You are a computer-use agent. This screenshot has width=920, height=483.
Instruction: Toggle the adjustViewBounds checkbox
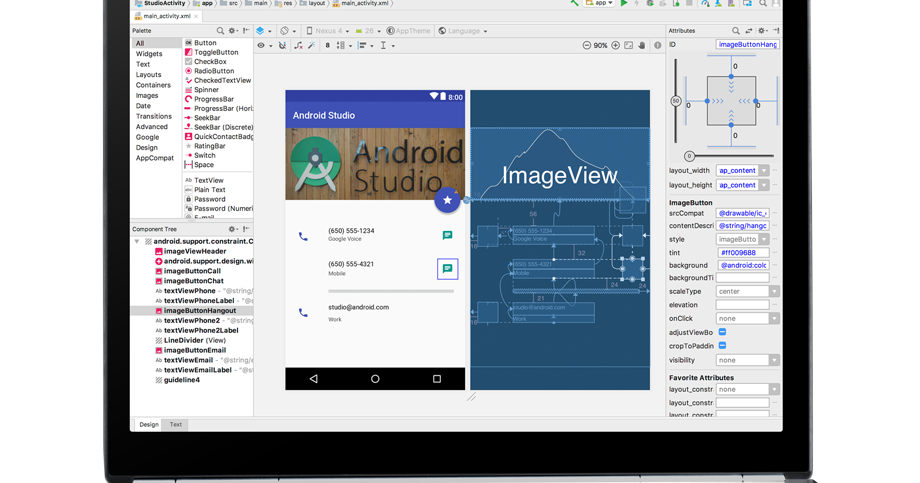tap(722, 332)
